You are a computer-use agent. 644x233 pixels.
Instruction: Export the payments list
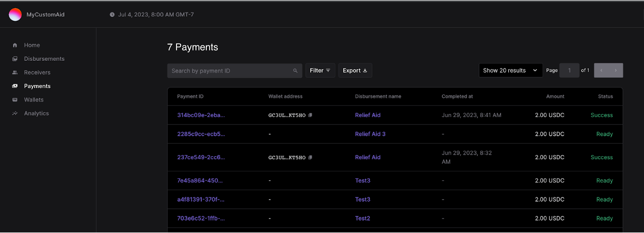(355, 71)
